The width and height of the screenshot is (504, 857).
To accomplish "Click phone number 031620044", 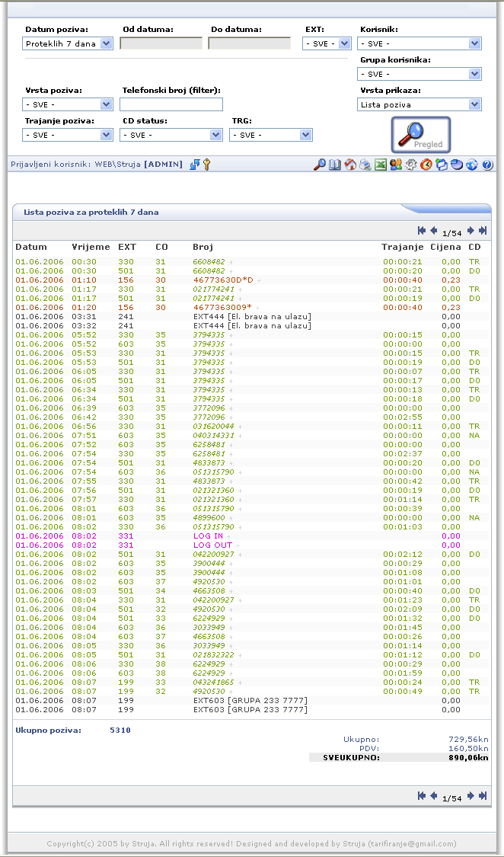I will click(213, 427).
